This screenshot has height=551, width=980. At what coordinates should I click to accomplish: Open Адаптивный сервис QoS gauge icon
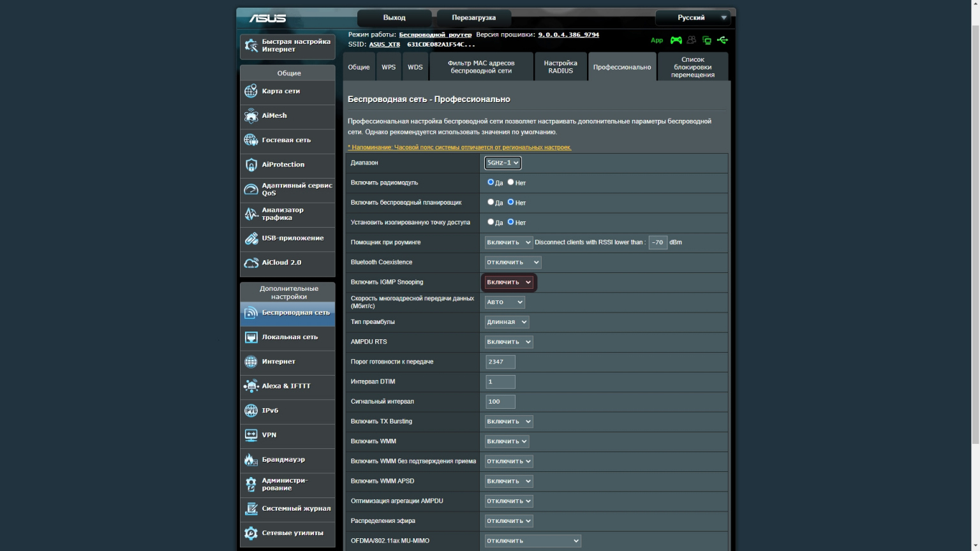point(251,189)
